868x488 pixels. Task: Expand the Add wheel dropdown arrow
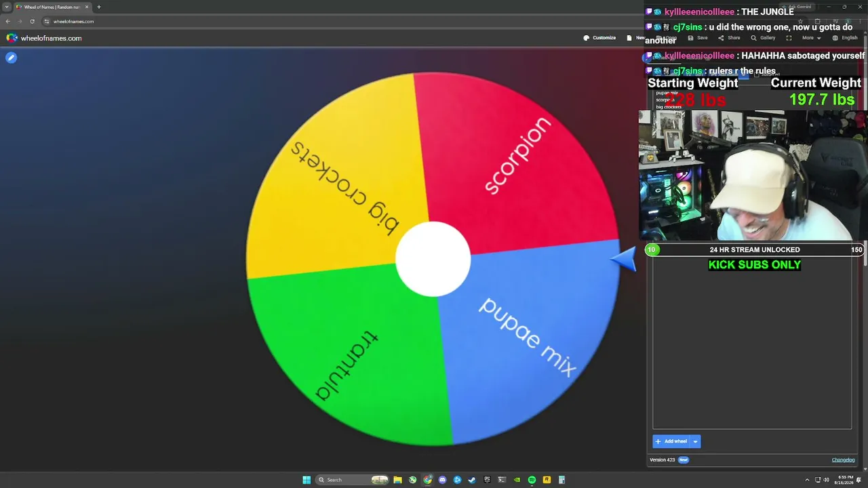click(695, 441)
